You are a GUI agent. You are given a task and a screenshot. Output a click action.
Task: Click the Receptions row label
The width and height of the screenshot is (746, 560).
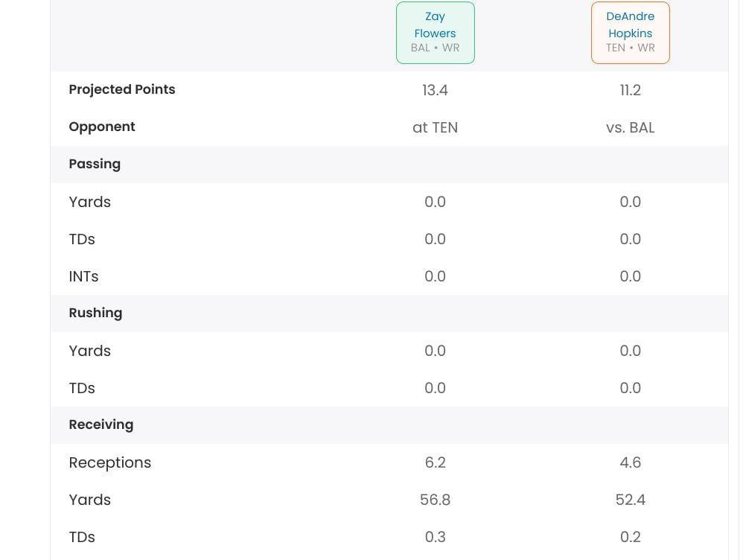(x=110, y=462)
